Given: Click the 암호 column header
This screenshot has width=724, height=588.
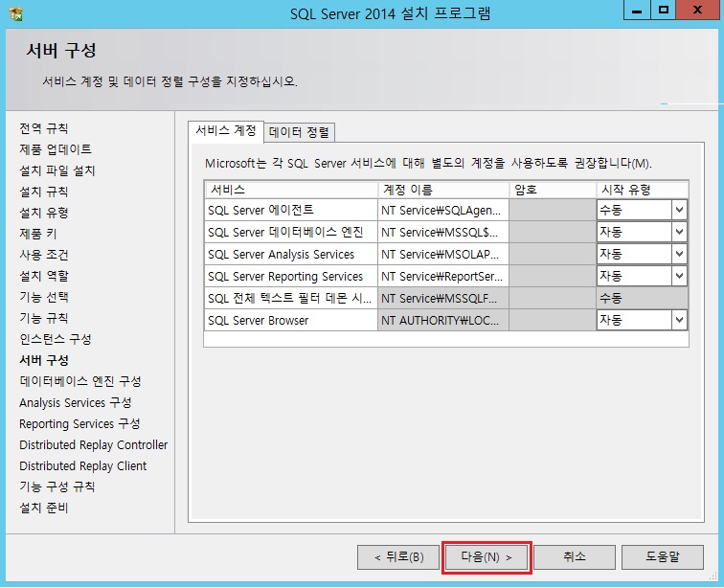Looking at the screenshot, I should point(553,190).
